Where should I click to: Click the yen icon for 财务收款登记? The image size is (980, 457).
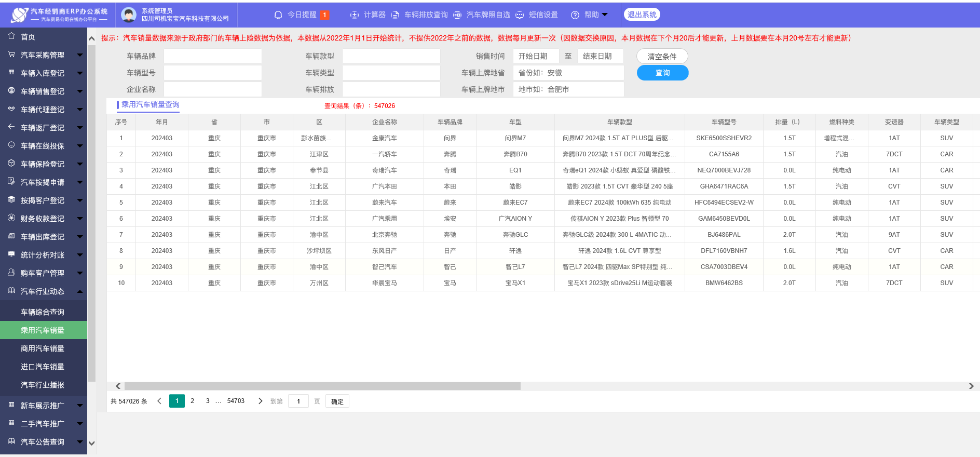(x=11, y=218)
